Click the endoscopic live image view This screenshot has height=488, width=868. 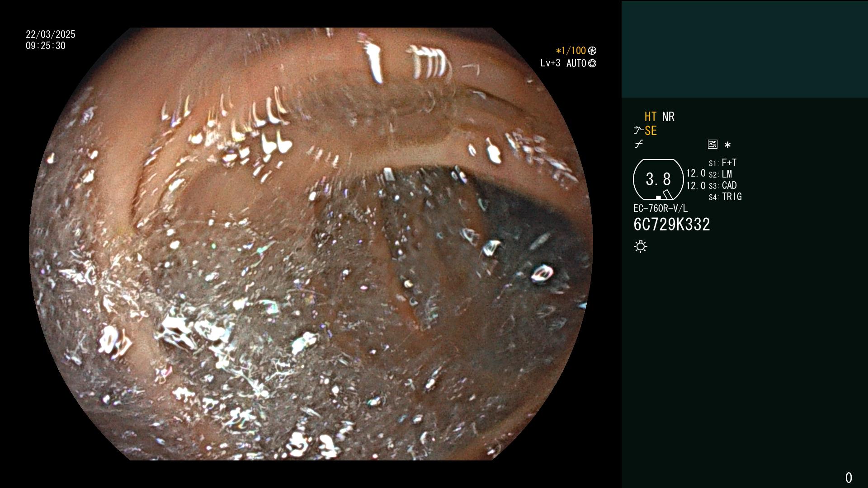click(x=311, y=244)
